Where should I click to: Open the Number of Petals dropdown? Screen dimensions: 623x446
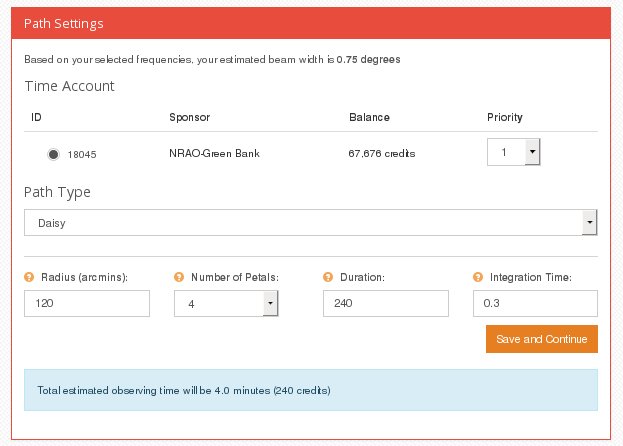pyautogui.click(x=226, y=303)
